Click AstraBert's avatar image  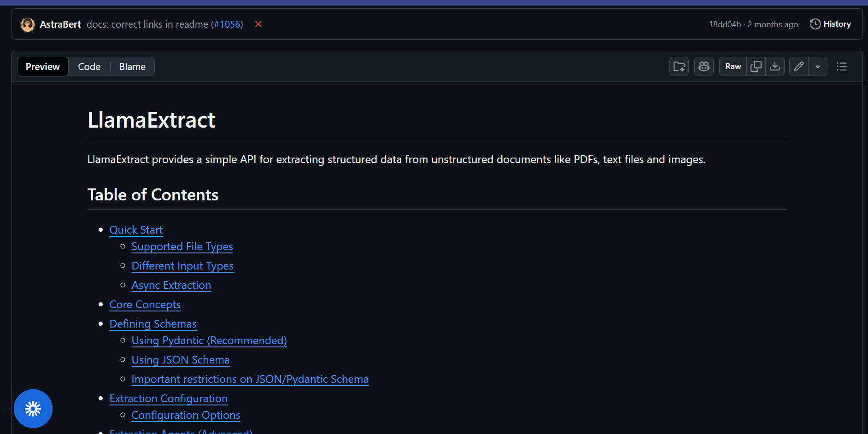point(28,24)
